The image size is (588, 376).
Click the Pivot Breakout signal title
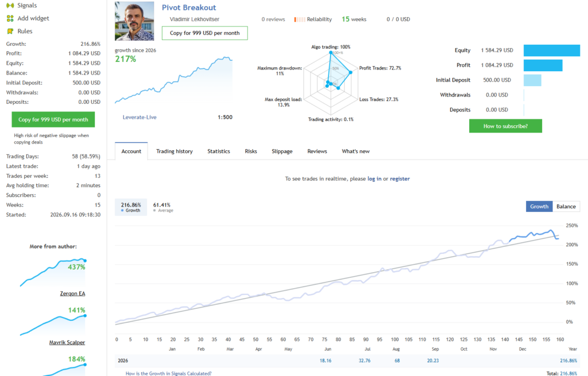(x=189, y=7)
